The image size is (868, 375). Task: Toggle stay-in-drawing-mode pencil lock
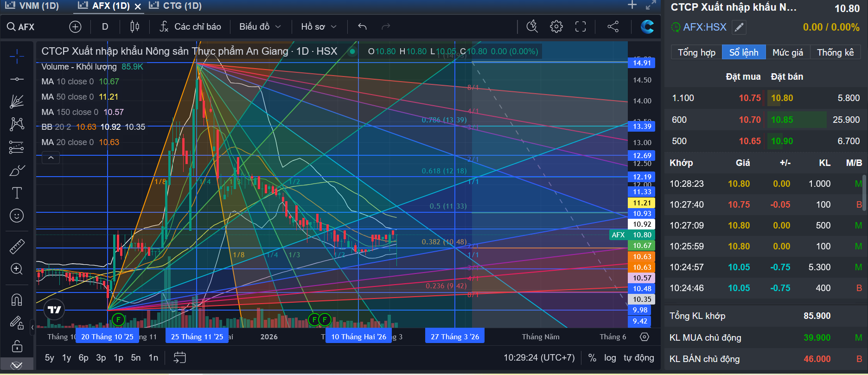coord(17,322)
